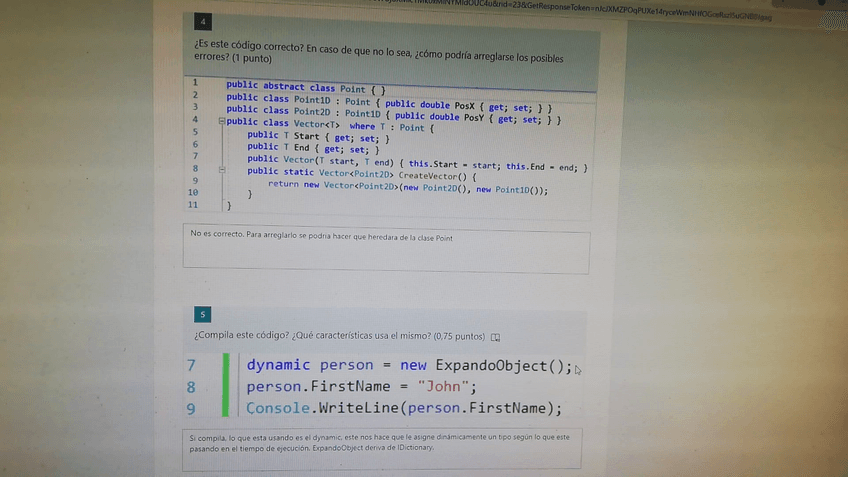Screen dimensions: 848x477
Task: Click line number 1 in code gutter
Action: click(x=195, y=83)
